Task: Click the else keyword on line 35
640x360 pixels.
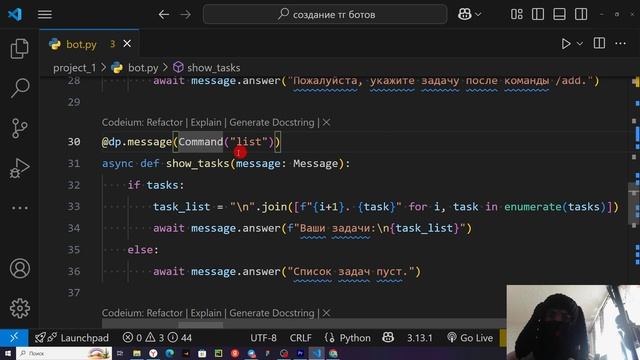Action: coord(140,250)
